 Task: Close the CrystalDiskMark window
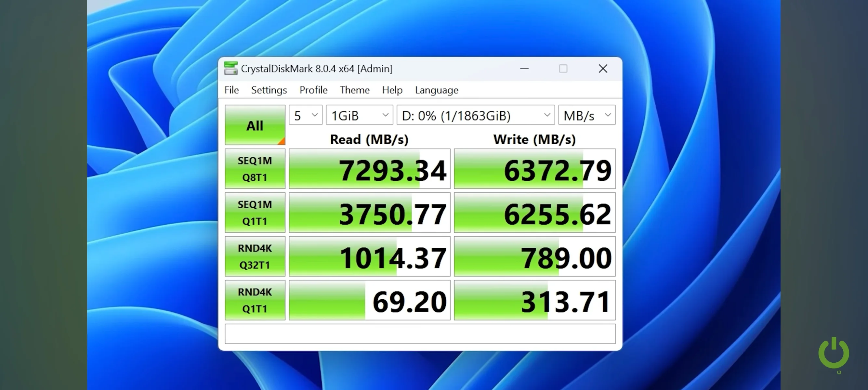click(x=602, y=69)
